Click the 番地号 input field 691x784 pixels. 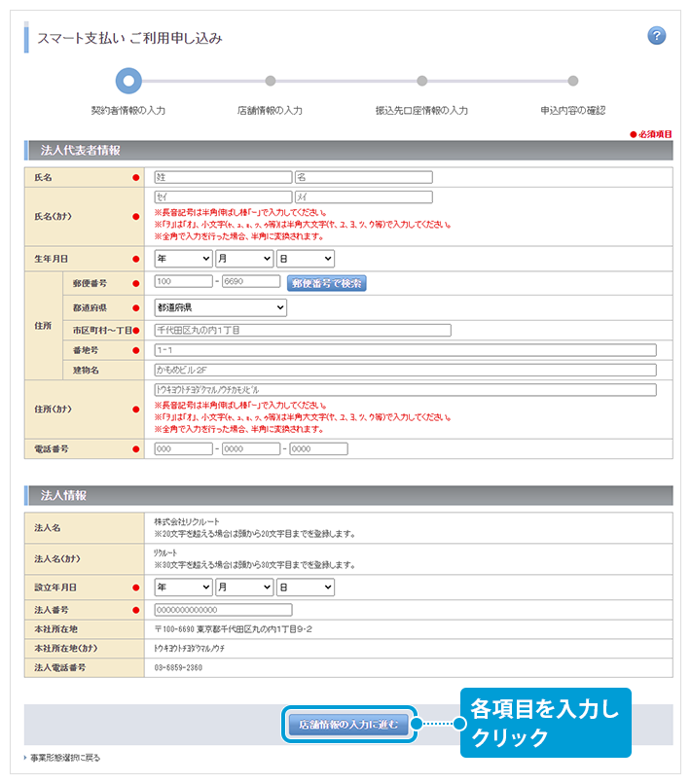tap(405, 350)
